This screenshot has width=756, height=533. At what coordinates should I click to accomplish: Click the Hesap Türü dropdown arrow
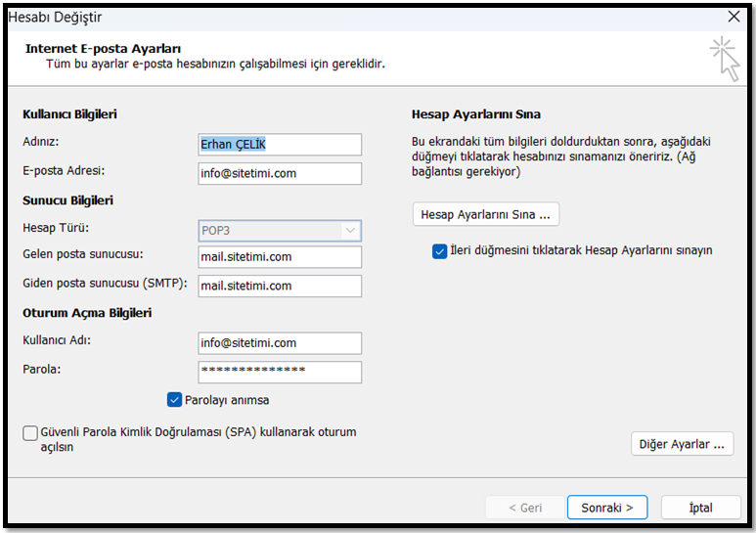click(x=350, y=231)
